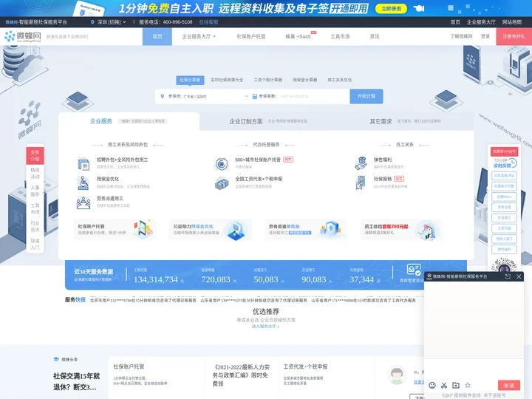Select the 社保计算器 tab
532x399 pixels.
click(190, 80)
